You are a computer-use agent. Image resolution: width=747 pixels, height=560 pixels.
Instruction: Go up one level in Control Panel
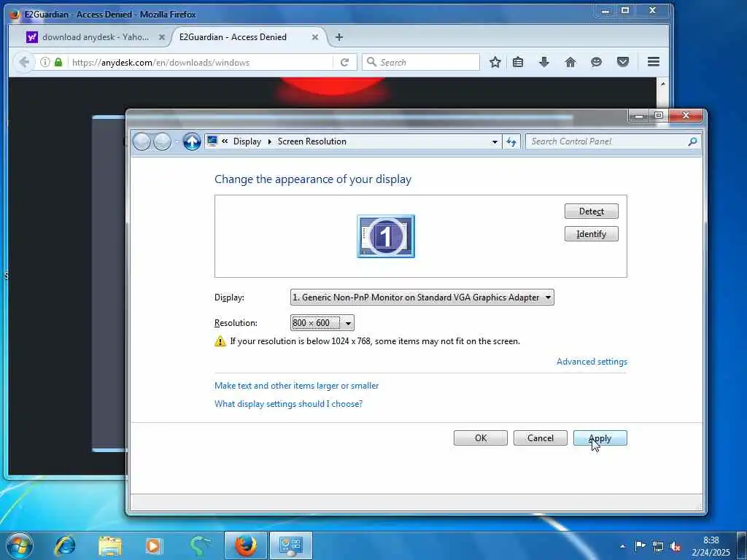(192, 141)
